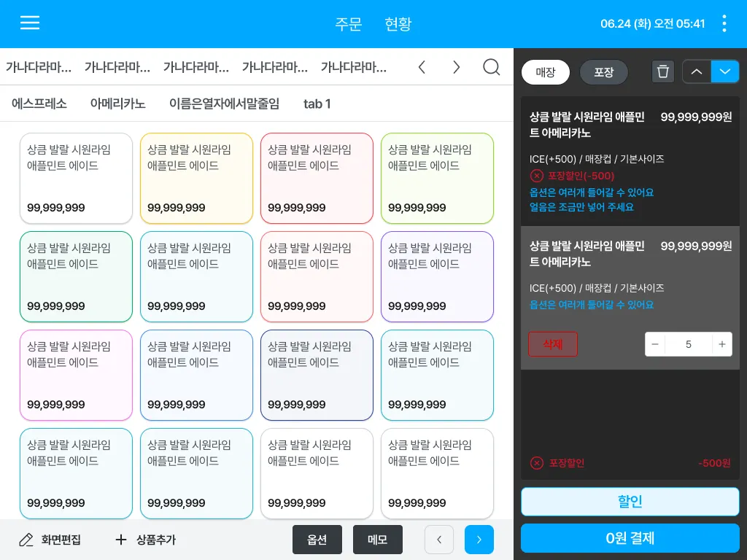The image size is (747, 560).
Task: Select the pink-bordered product card
Action: click(76, 376)
